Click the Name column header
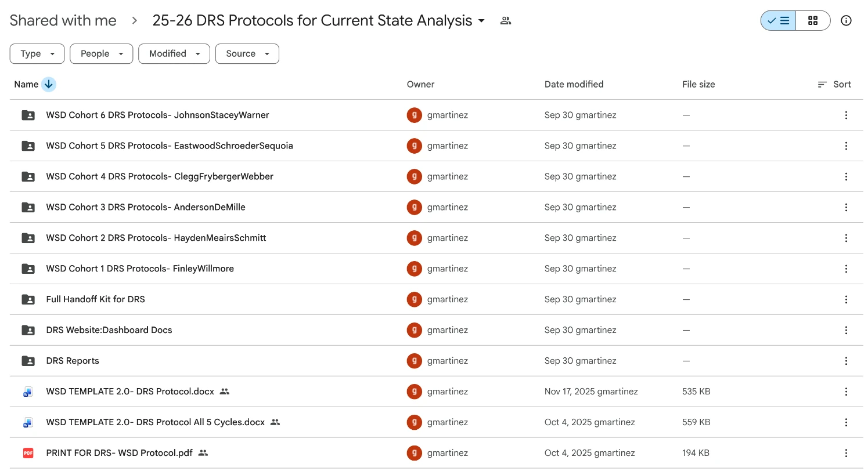868x471 pixels. point(26,84)
